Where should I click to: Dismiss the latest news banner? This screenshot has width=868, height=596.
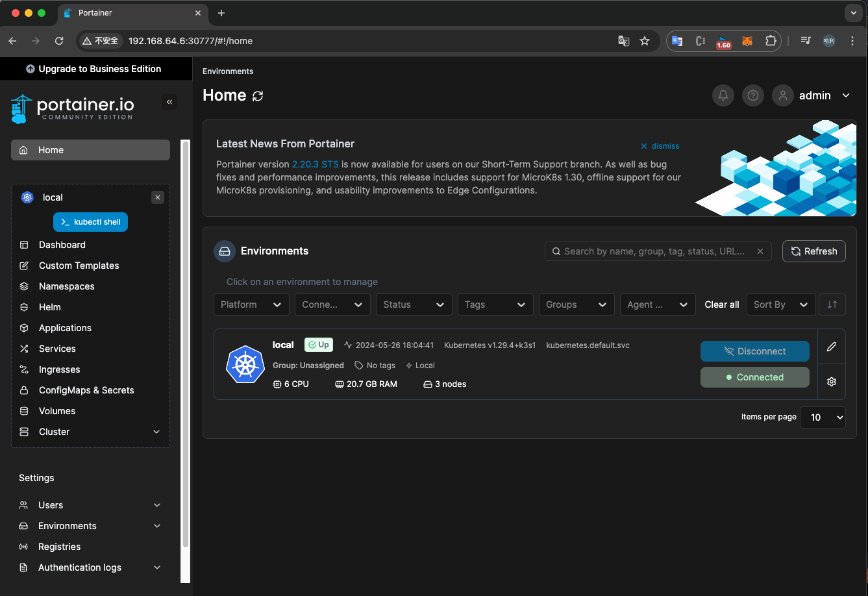[x=660, y=146]
